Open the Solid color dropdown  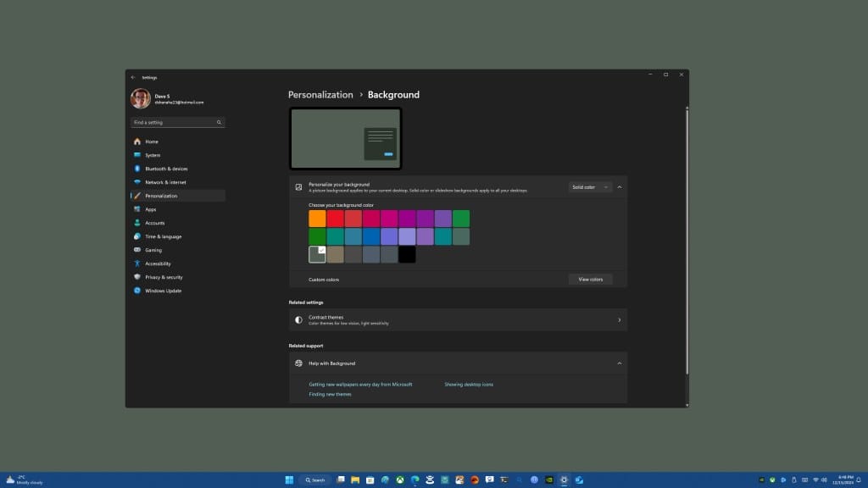pyautogui.click(x=589, y=186)
